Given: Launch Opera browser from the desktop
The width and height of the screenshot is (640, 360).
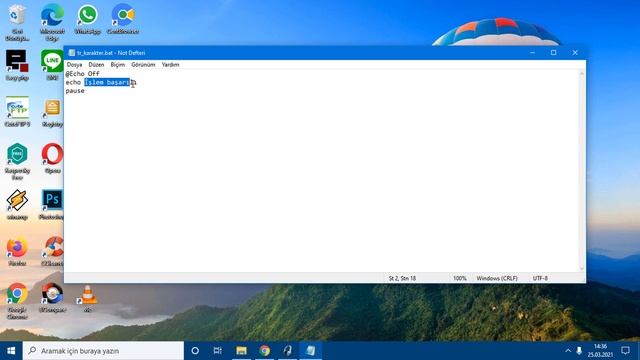Looking at the screenshot, I should (52, 158).
